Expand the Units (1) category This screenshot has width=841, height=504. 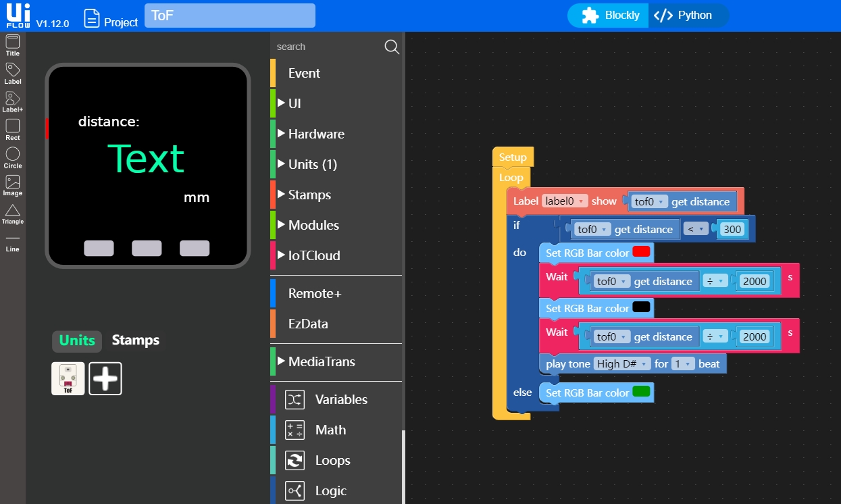(x=312, y=164)
